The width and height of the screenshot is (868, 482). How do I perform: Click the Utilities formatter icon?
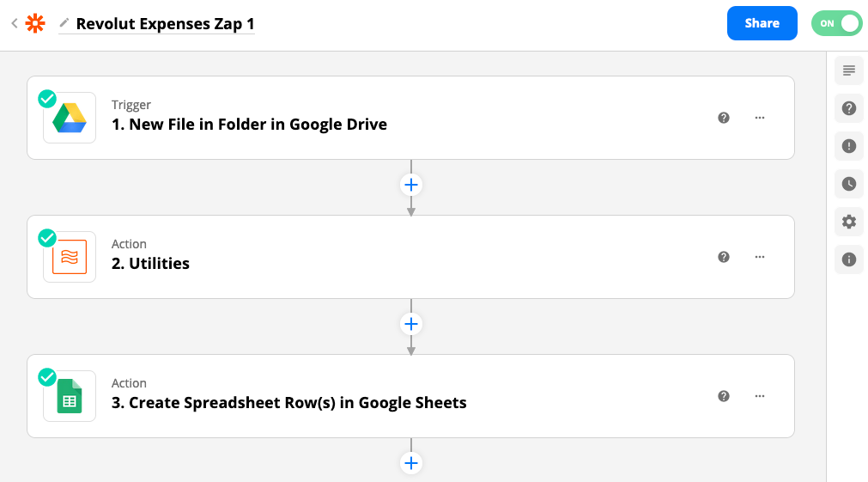point(70,257)
